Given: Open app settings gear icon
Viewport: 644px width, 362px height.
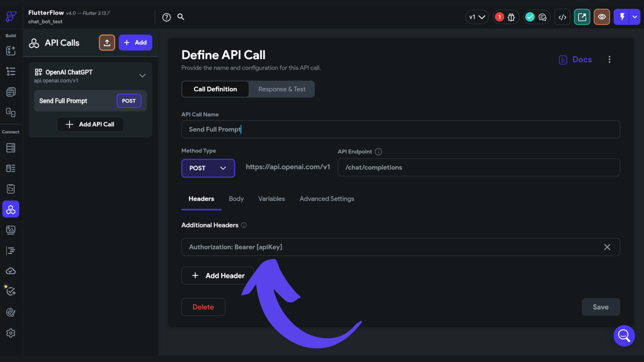Looking at the screenshot, I should point(10,333).
